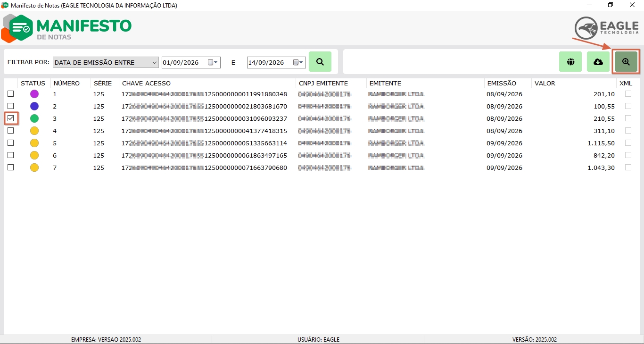Viewport: 644px width, 344px height.
Task: Click the yellow status circle of note 7
Action: (34, 168)
